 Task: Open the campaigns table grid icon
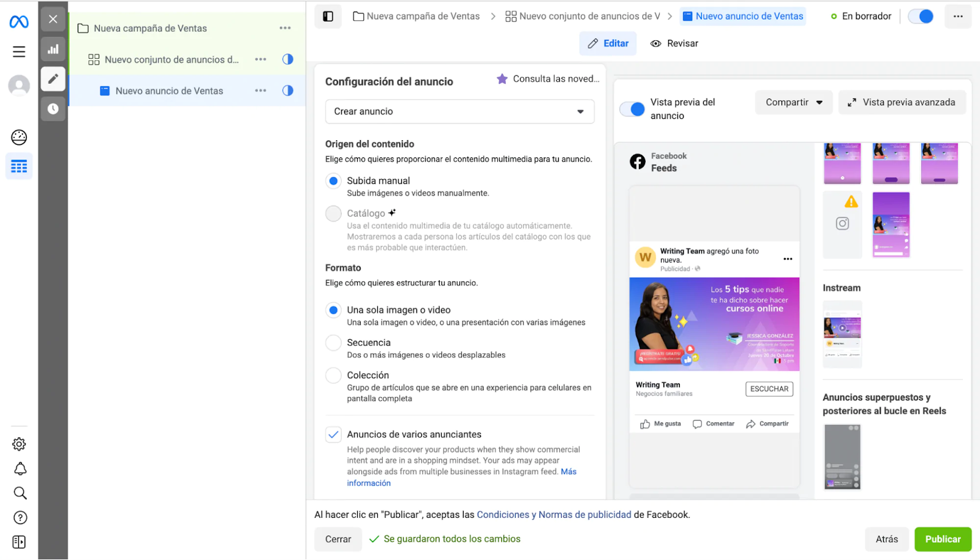[19, 166]
